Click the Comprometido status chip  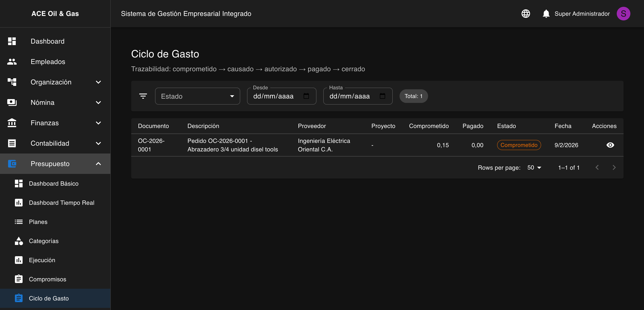coord(519,145)
